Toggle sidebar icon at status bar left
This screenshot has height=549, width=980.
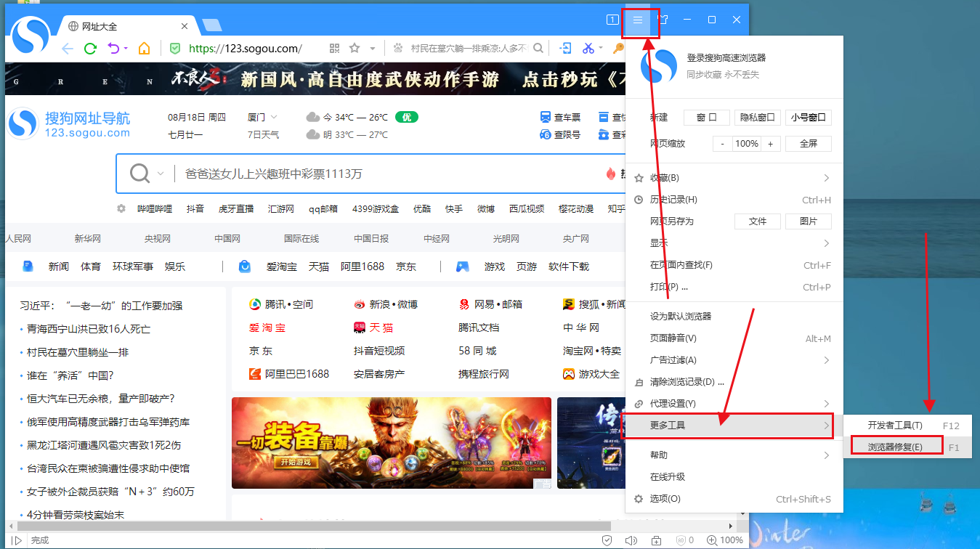click(17, 540)
